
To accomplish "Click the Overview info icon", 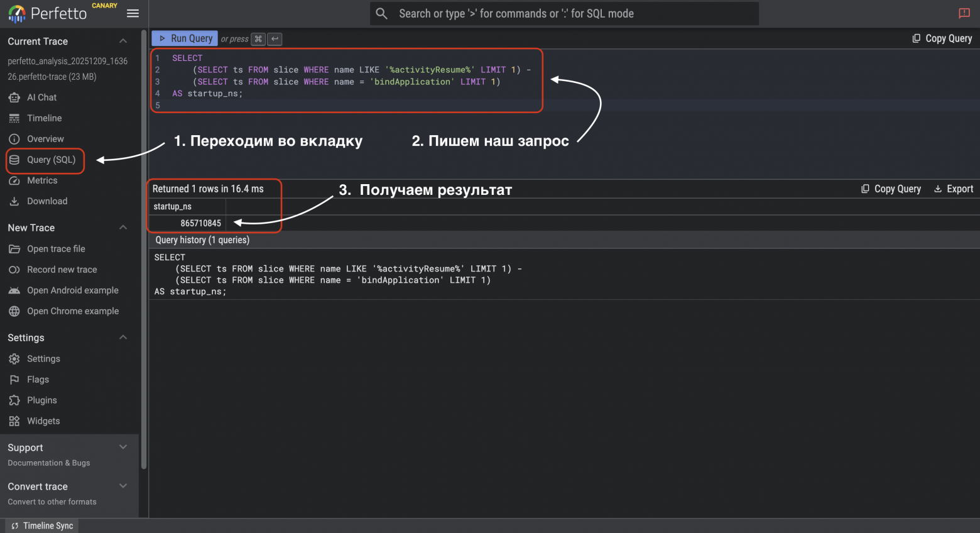I will [x=14, y=139].
